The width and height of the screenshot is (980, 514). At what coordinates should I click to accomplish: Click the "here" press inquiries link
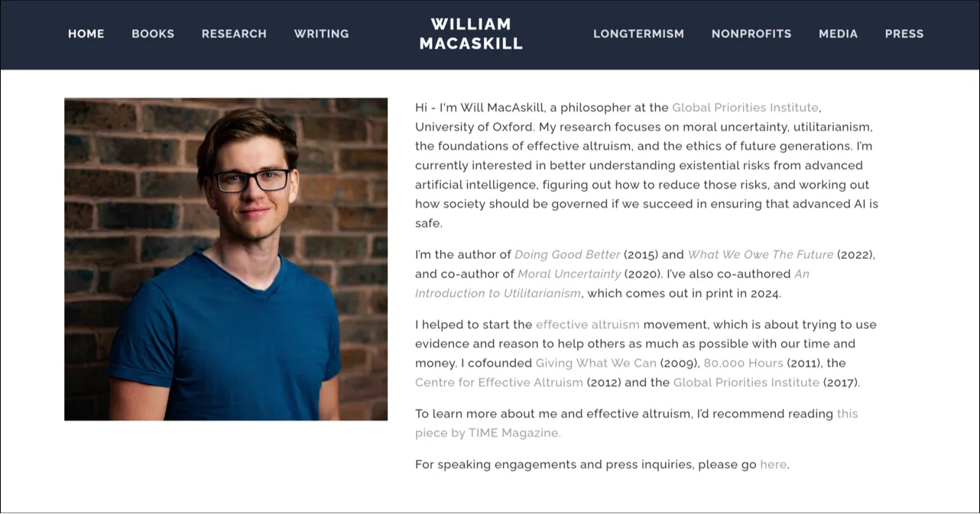773,464
